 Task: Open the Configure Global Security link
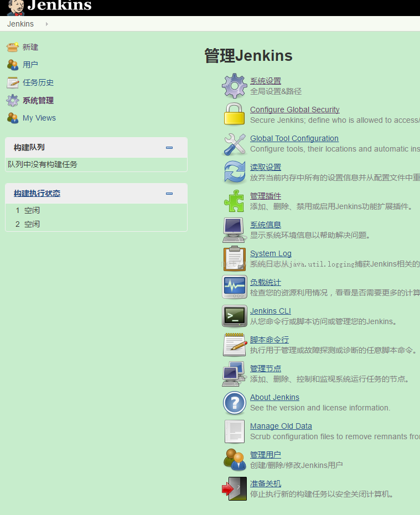tap(295, 110)
